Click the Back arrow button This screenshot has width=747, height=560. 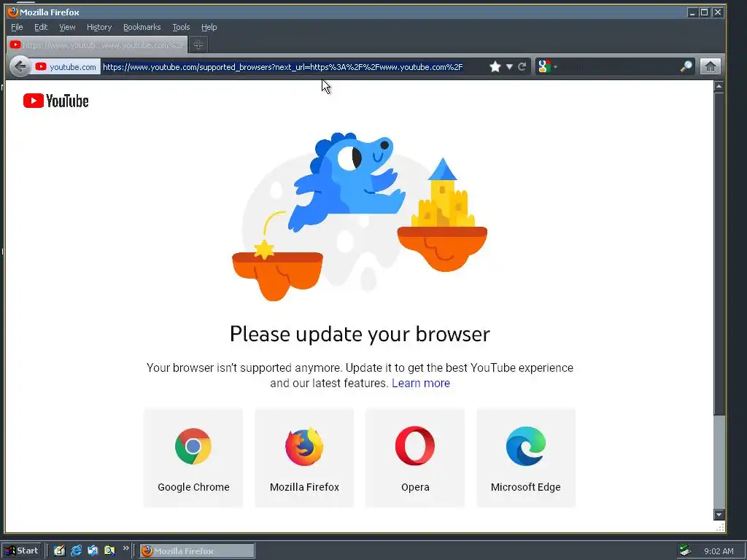click(20, 66)
